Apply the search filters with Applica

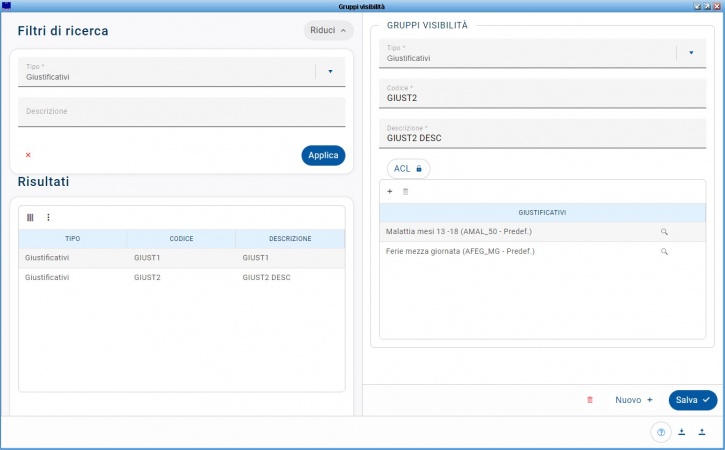323,155
